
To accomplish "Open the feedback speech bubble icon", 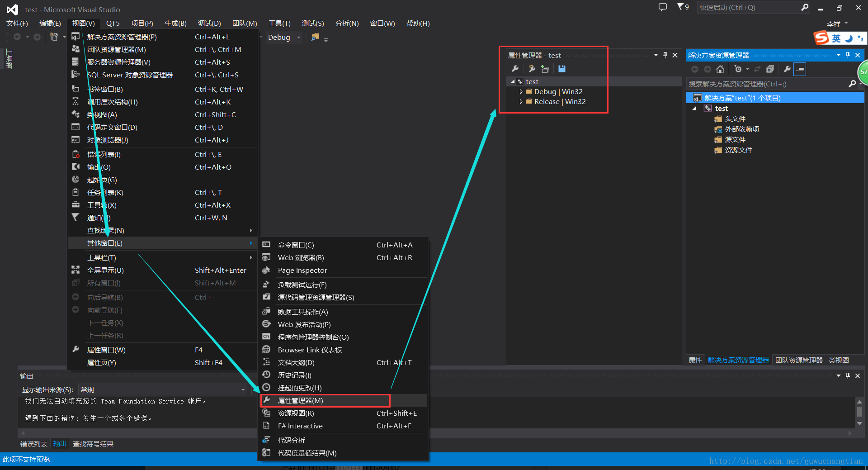I will 663,7.
